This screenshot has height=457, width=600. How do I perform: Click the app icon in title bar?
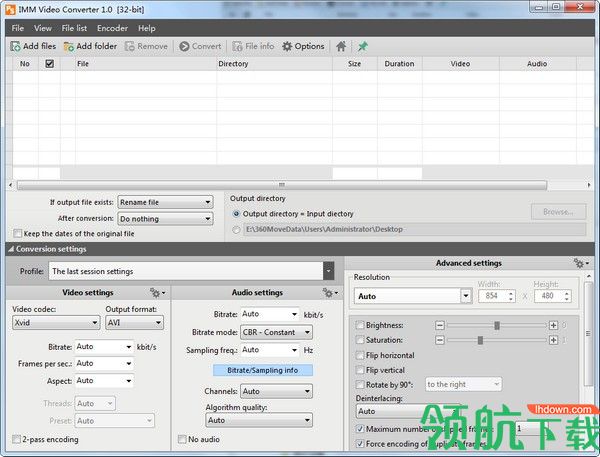pyautogui.click(x=10, y=10)
